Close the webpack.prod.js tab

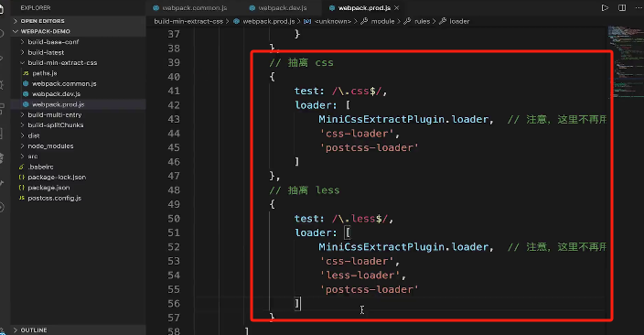[396, 8]
